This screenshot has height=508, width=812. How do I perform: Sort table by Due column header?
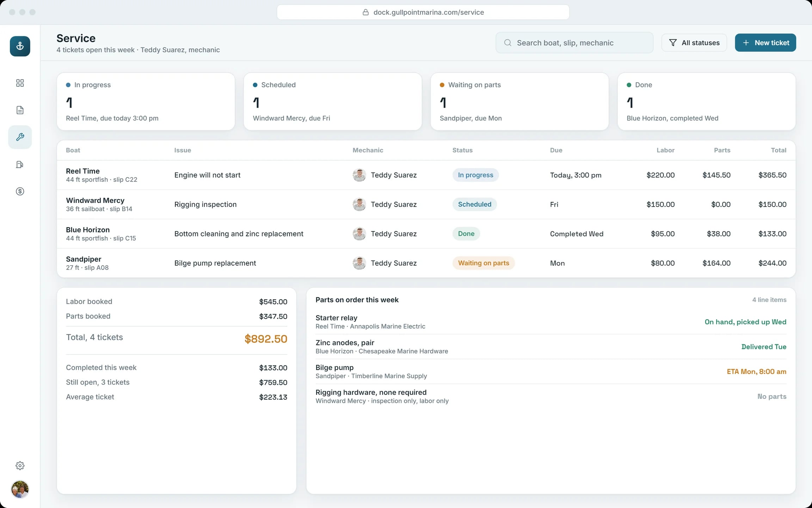tap(556, 150)
